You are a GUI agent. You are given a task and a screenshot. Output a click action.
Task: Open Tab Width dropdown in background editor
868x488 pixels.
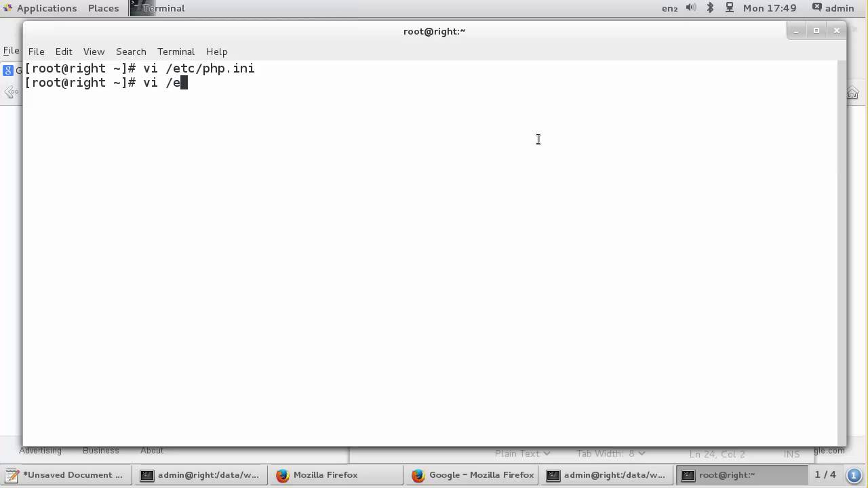(610, 453)
